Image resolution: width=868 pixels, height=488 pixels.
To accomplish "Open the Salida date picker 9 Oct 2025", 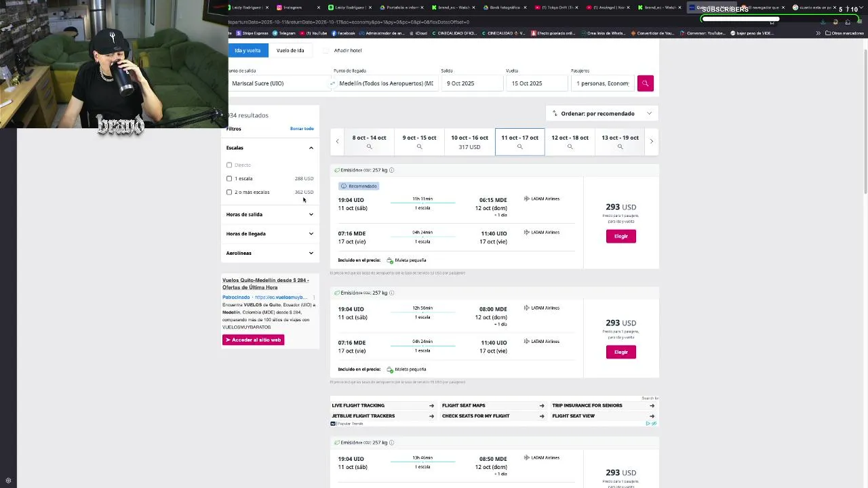I will [472, 83].
